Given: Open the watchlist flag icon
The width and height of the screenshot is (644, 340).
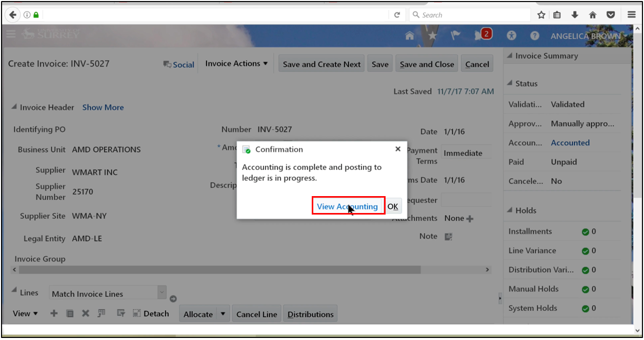Looking at the screenshot, I should [455, 36].
